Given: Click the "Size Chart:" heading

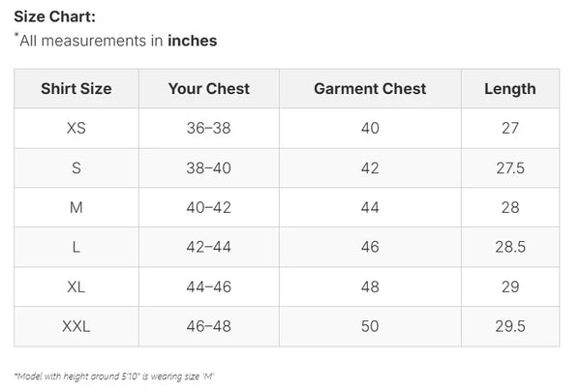Looking at the screenshot, I should pos(54,16).
